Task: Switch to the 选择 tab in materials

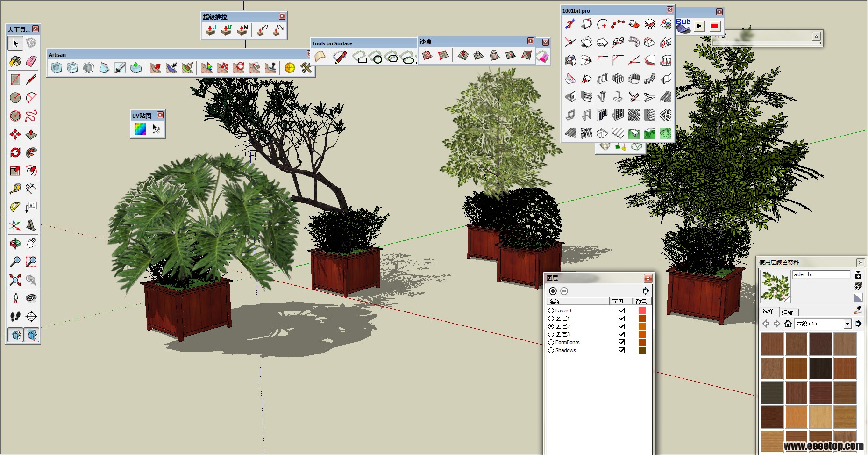Action: (x=768, y=311)
